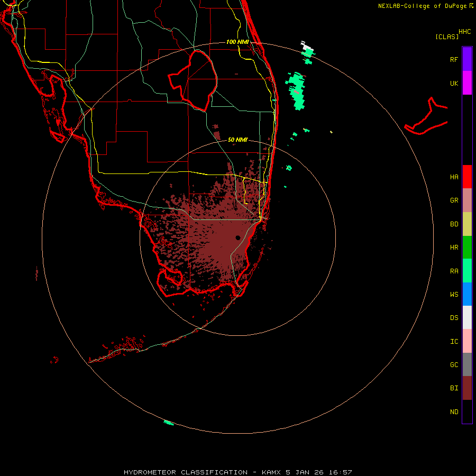
Task: Click the BI brown legend swatch
Action: tap(467, 388)
